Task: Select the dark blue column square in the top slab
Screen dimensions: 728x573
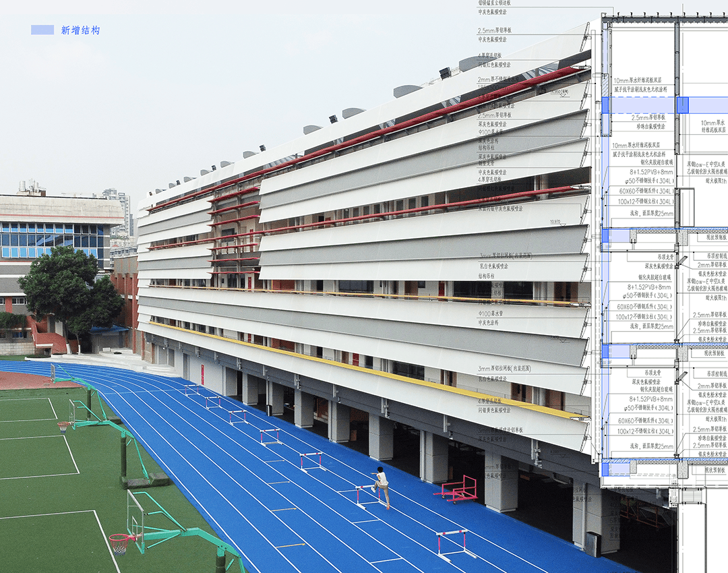Action: (x=682, y=104)
